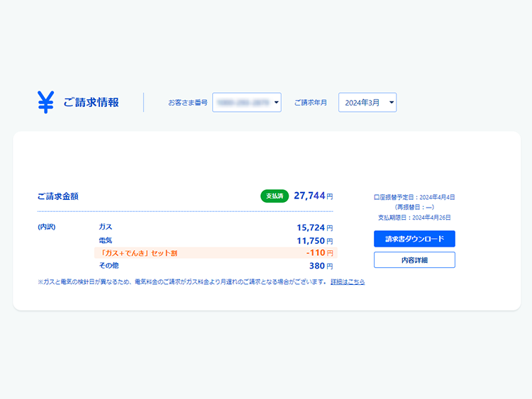The height and width of the screenshot is (399, 532).
Task: Open 内容詳細 for this bill
Action: point(414,260)
